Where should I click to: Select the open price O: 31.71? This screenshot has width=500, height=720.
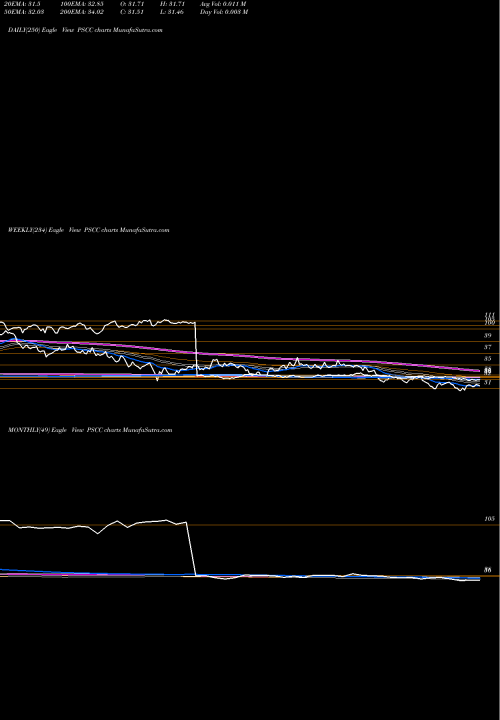[x=132, y=4]
